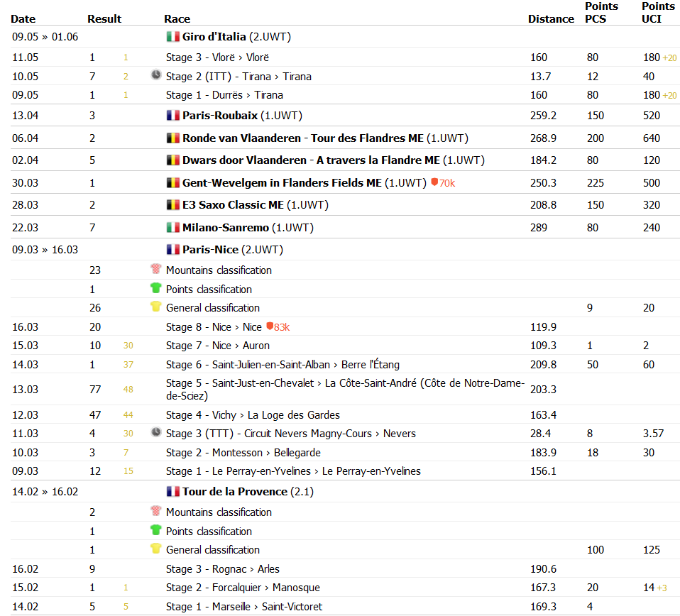The width and height of the screenshot is (680, 616).
Task: Click the green points jersey icon under Paris-Nice
Action: [155, 288]
